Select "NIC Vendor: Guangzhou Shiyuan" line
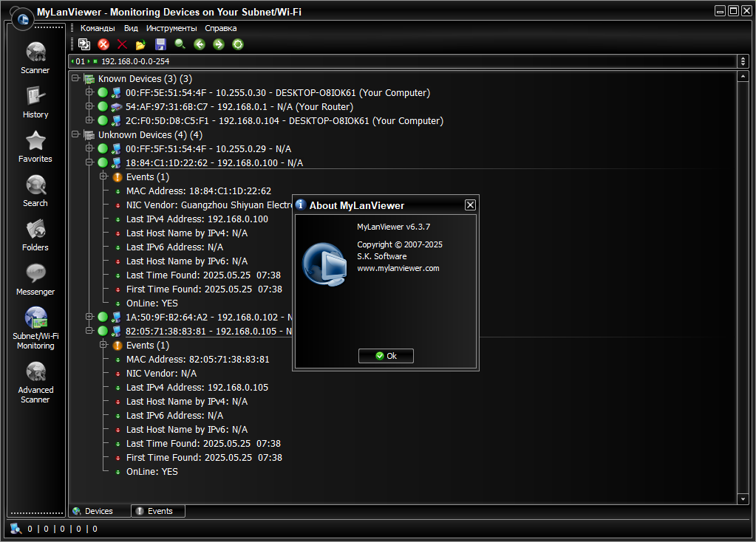The height and width of the screenshot is (542, 756). tap(209, 205)
